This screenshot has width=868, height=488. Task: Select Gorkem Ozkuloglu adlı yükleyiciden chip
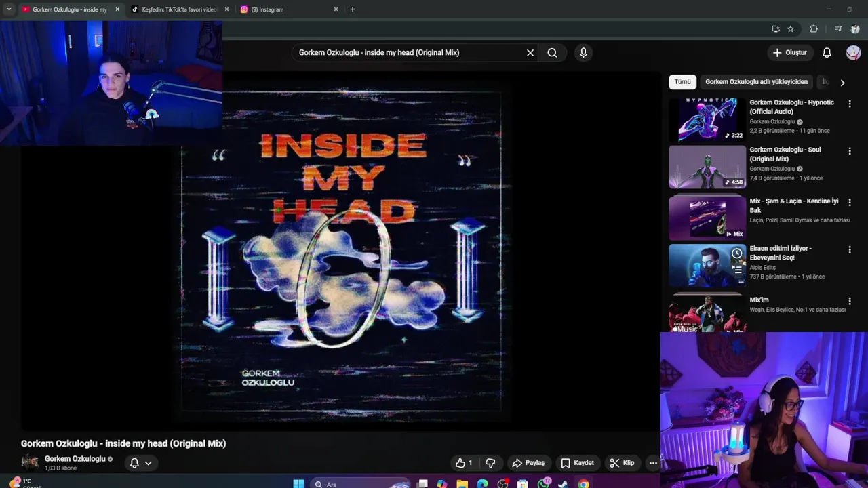pyautogui.click(x=756, y=82)
